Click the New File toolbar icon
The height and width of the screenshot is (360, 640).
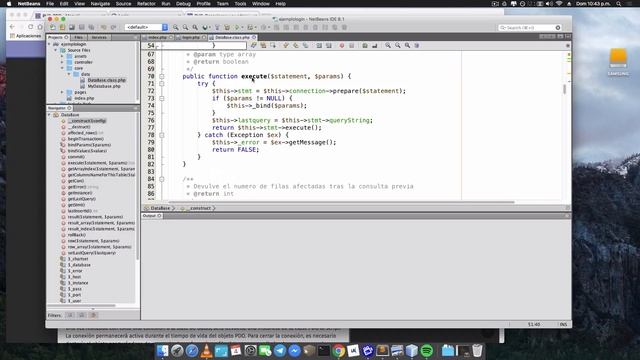click(x=53, y=27)
